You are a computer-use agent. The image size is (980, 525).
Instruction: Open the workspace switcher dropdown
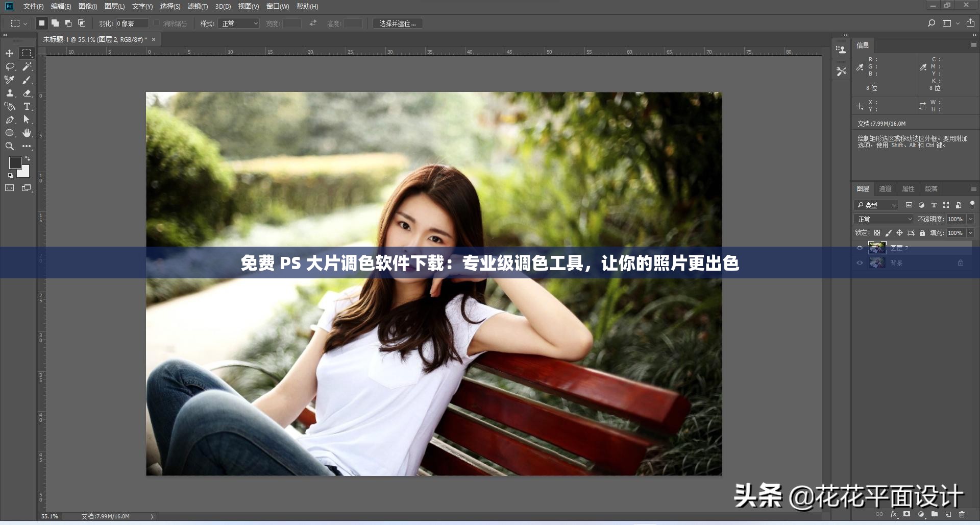[x=951, y=23]
